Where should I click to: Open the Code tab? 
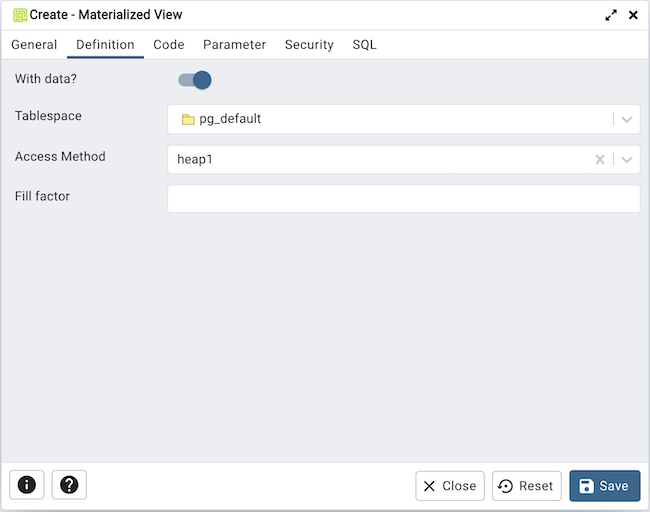click(x=168, y=45)
